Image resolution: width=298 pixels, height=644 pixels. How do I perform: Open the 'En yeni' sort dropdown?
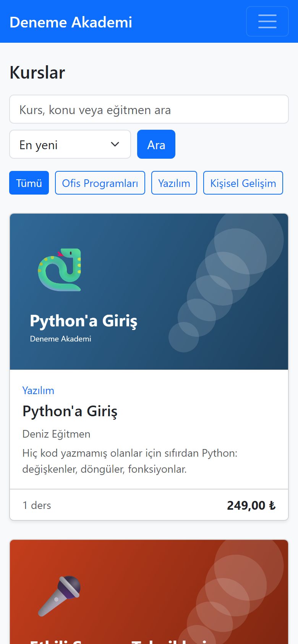coord(70,145)
